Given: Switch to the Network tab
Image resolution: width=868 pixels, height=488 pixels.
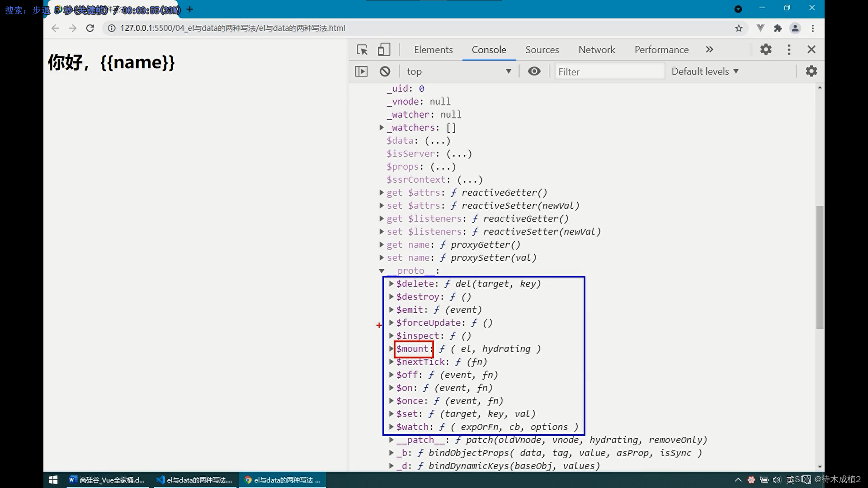Looking at the screenshot, I should [597, 50].
